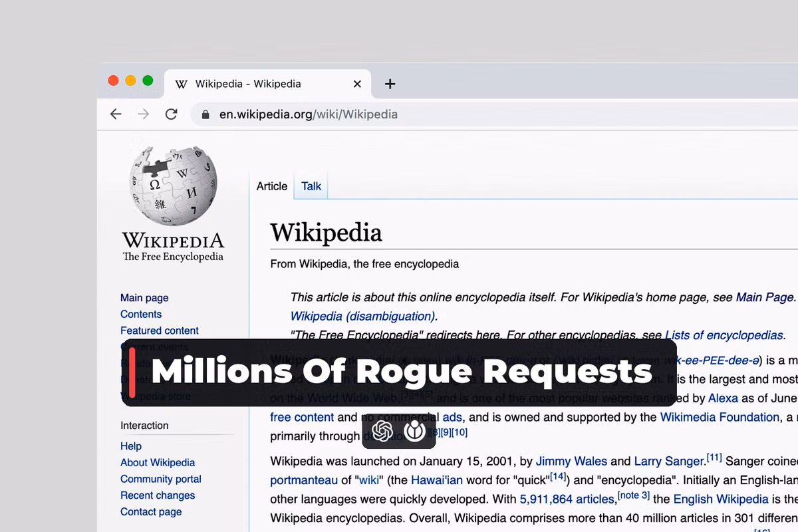Screen dimensions: 798x532
Task: Reload the page with the refresh icon
Action: 172,114
